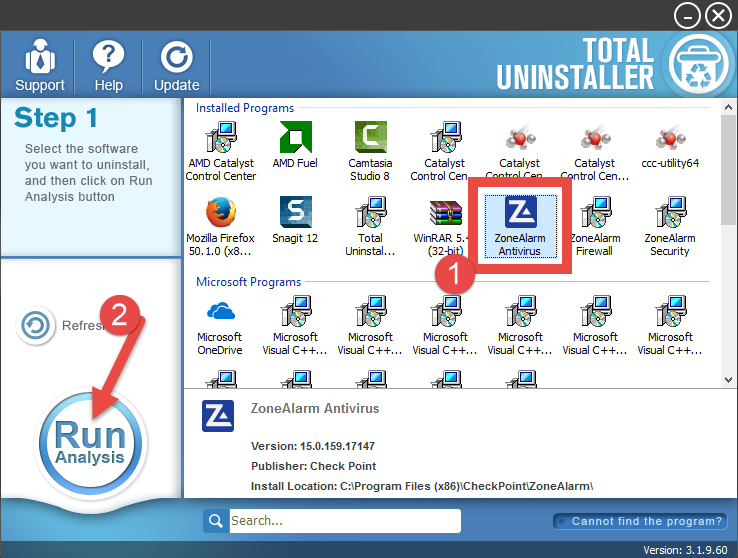Select the Total Uninstaller program entry
Viewport: 738px width, 558px height.
[370, 227]
